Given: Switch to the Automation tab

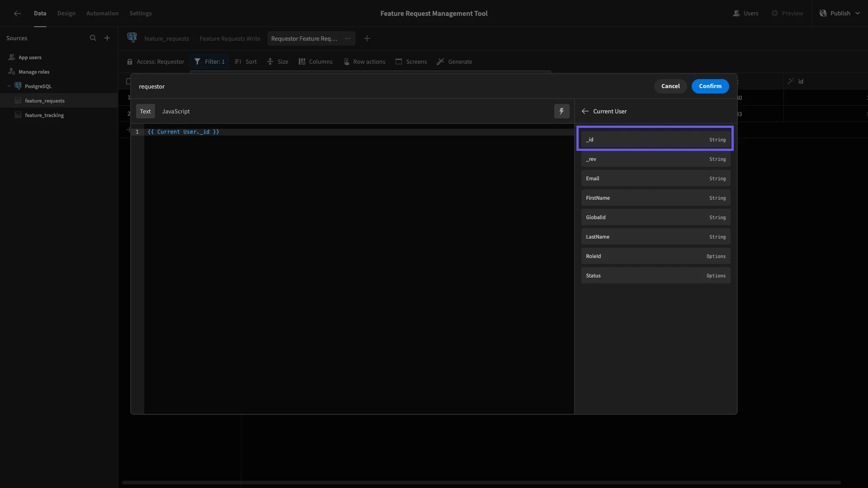Looking at the screenshot, I should click(x=103, y=14).
